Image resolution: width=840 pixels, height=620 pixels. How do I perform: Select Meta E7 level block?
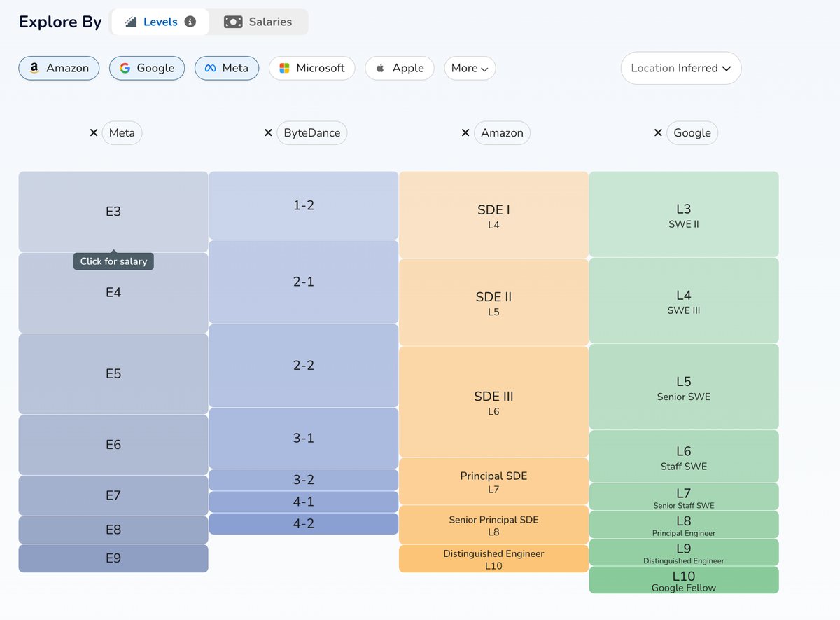pos(113,496)
